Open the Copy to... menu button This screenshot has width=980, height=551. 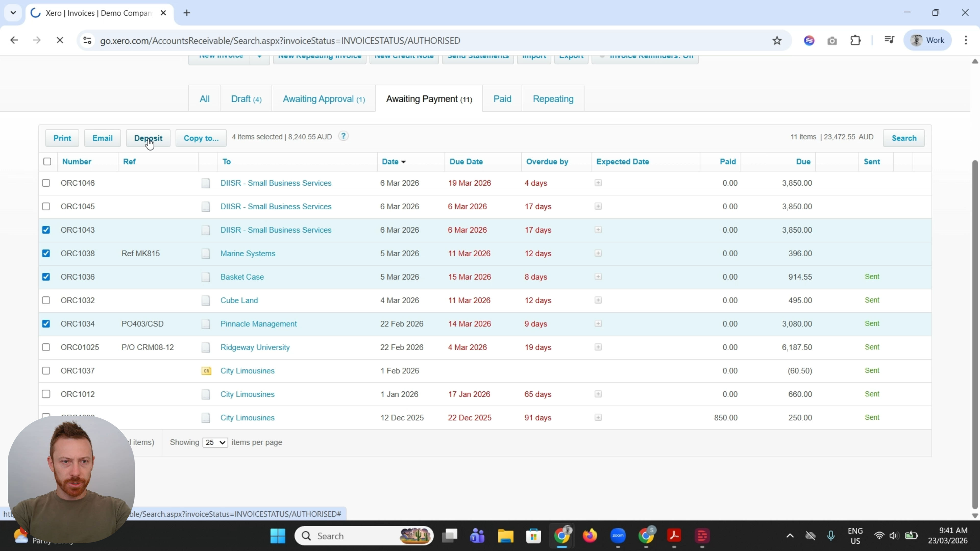[x=201, y=138]
